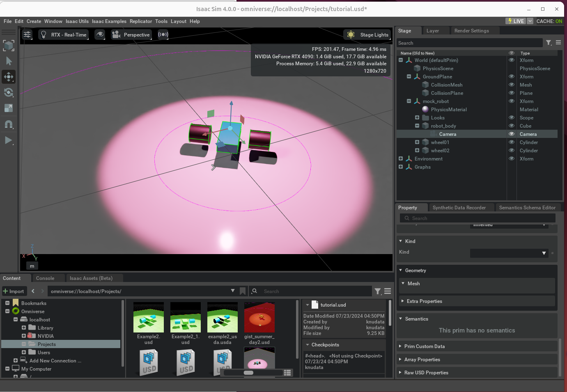Screen dimensions: 567x392
Task: Open the RTX - Real-Time renderer menu
Action: point(64,35)
